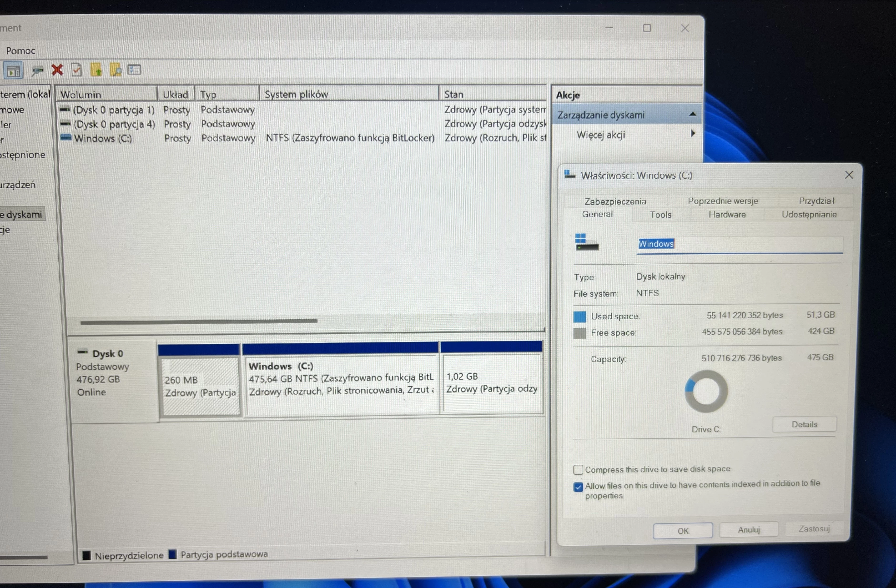Open the Pomoc menu
The width and height of the screenshot is (896, 588).
pyautogui.click(x=20, y=50)
